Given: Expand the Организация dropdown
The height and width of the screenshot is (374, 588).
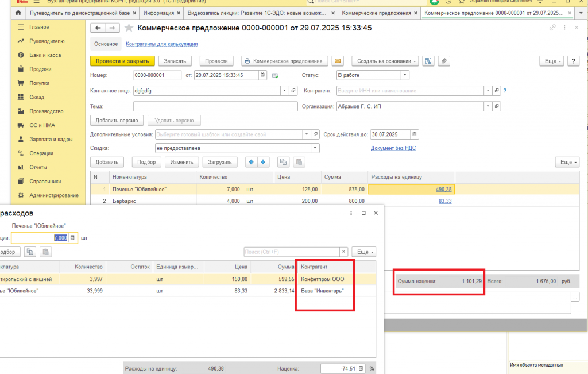Looking at the screenshot, I should [x=488, y=106].
